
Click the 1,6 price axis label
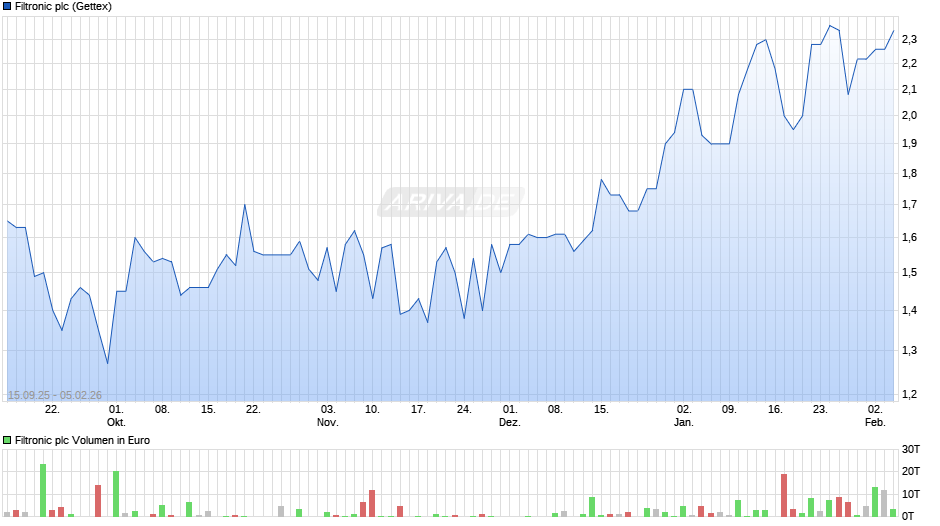[x=909, y=238]
